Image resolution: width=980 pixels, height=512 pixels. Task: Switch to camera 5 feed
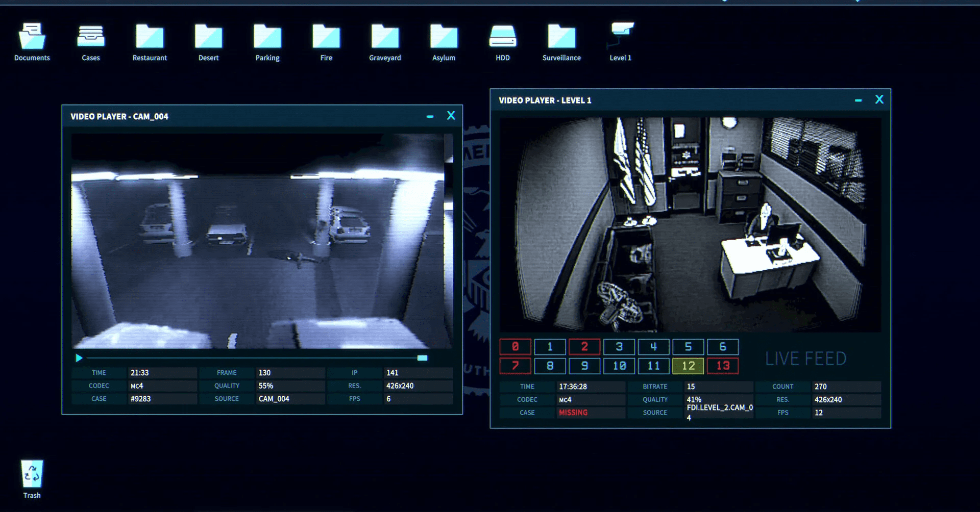[x=688, y=347]
